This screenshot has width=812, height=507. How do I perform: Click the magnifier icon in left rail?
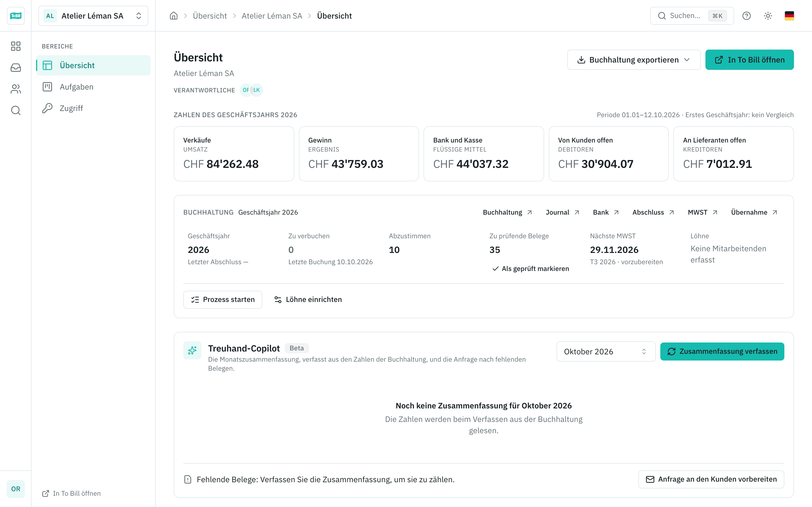click(x=16, y=110)
